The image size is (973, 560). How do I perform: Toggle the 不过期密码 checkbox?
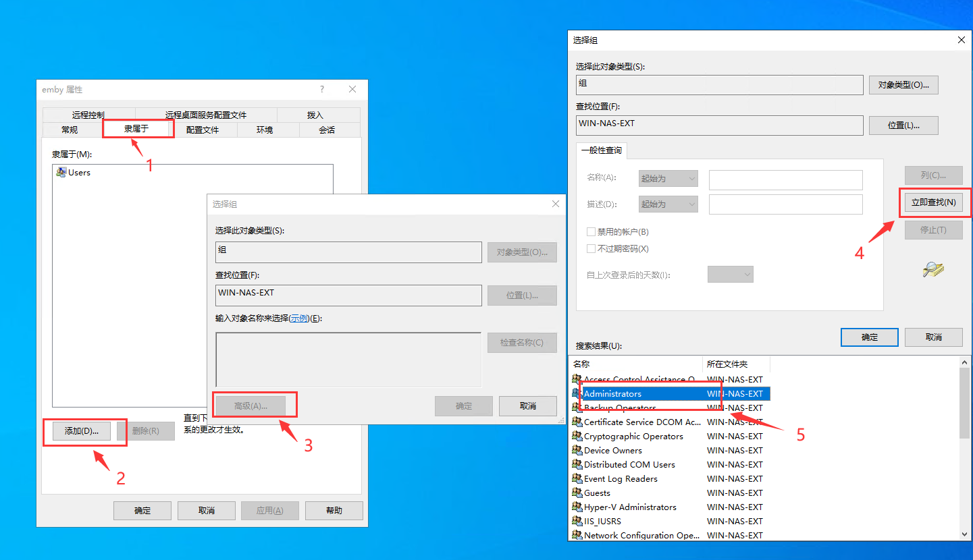point(591,249)
